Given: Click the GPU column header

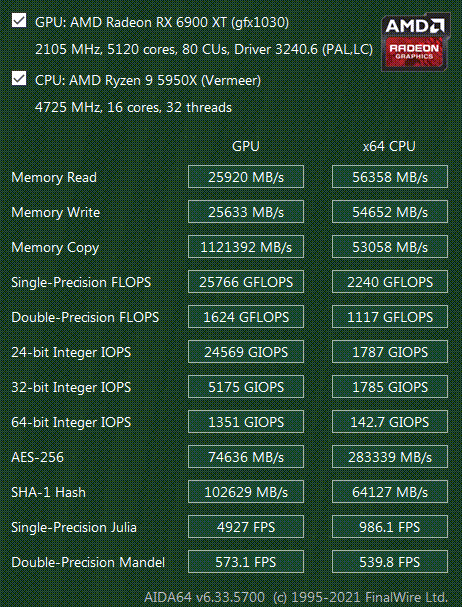Looking at the screenshot, I should pos(246,146).
